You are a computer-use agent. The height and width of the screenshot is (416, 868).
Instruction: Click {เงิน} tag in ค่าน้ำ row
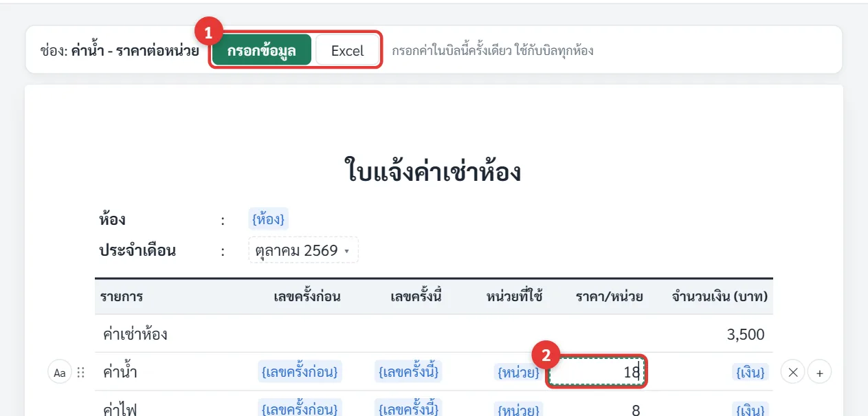tap(750, 373)
